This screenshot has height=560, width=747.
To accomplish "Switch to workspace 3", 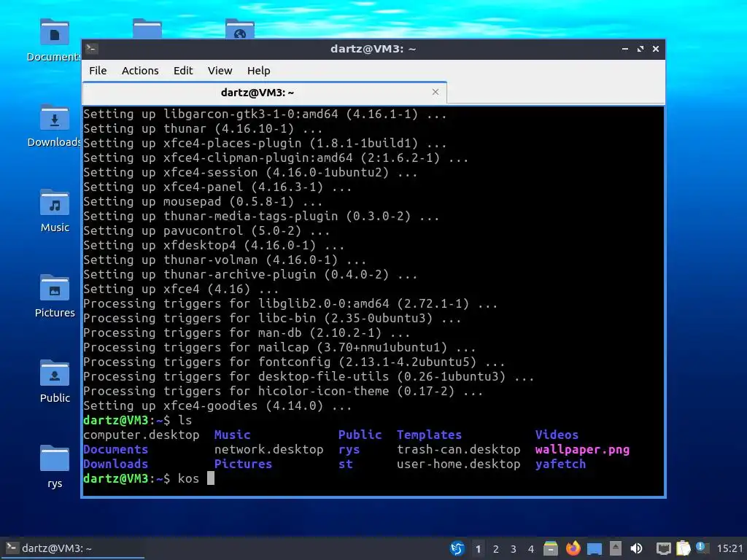I will (x=514, y=549).
